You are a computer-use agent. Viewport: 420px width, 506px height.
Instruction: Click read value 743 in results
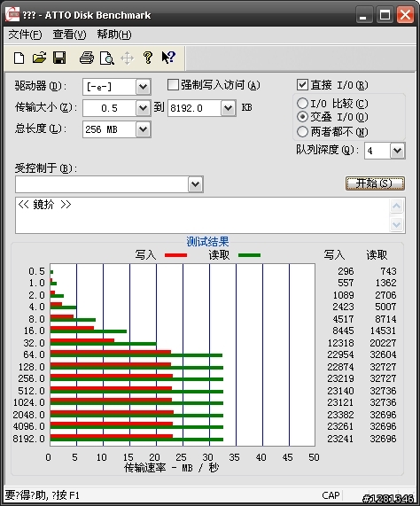(x=388, y=271)
